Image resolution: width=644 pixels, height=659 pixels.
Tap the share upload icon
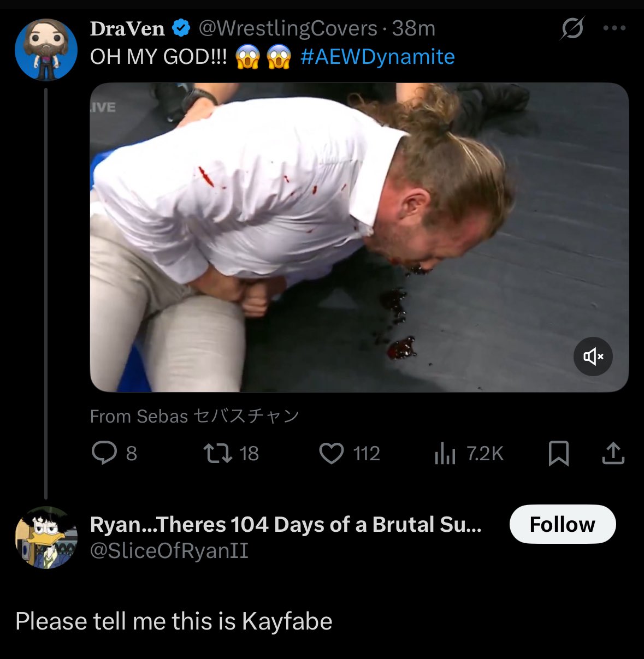tap(613, 453)
